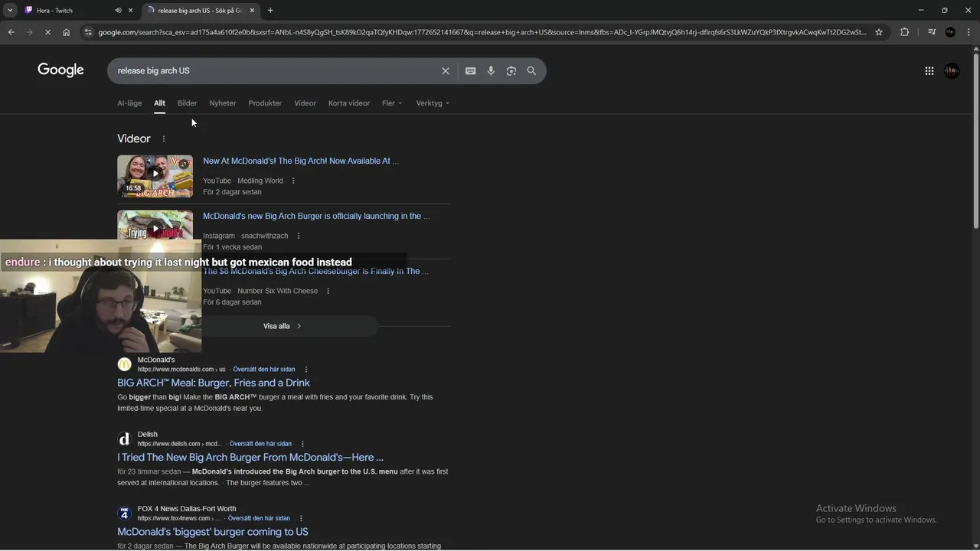The height and width of the screenshot is (551, 980).
Task: Open the Google apps grid
Action: click(929, 70)
